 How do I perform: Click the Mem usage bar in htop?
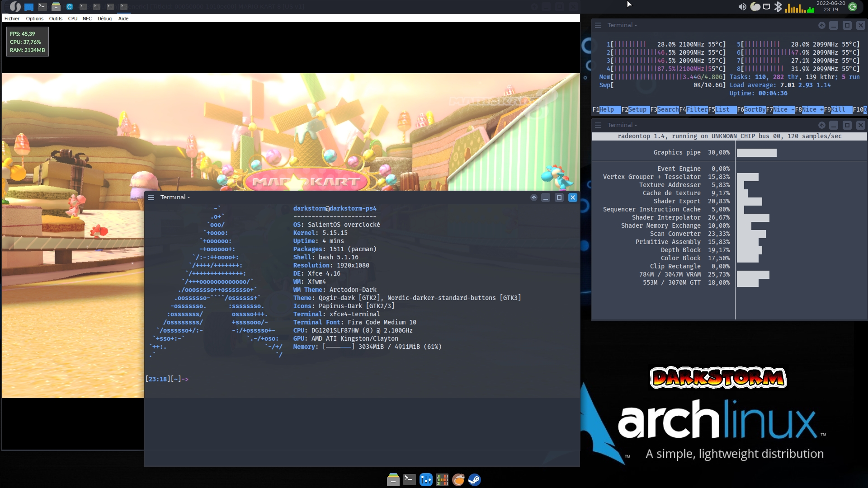click(663, 77)
